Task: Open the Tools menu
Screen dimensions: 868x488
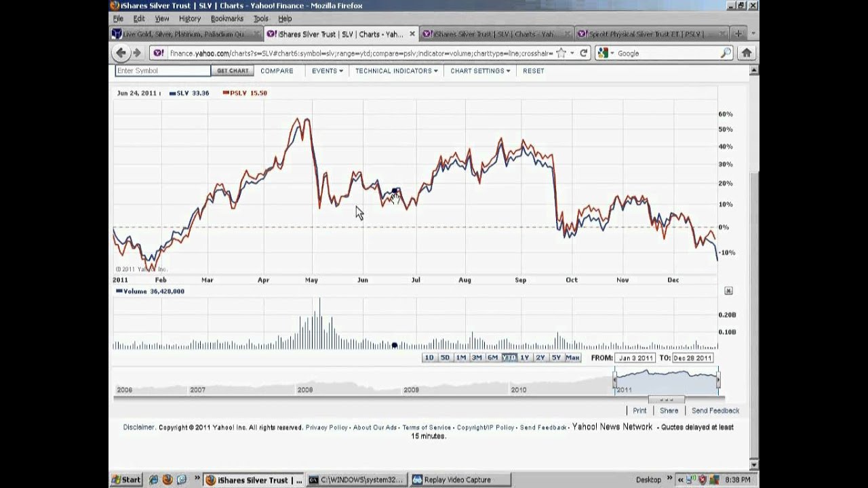Action: click(x=261, y=19)
